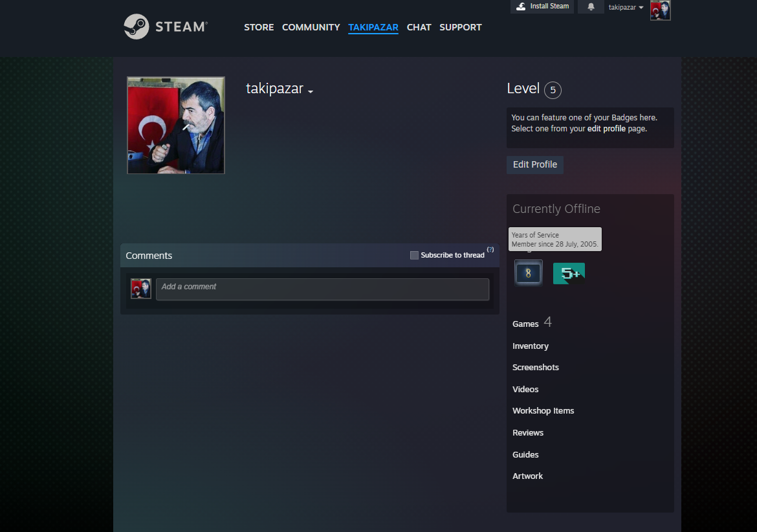Open the Inventory link

tap(530, 346)
